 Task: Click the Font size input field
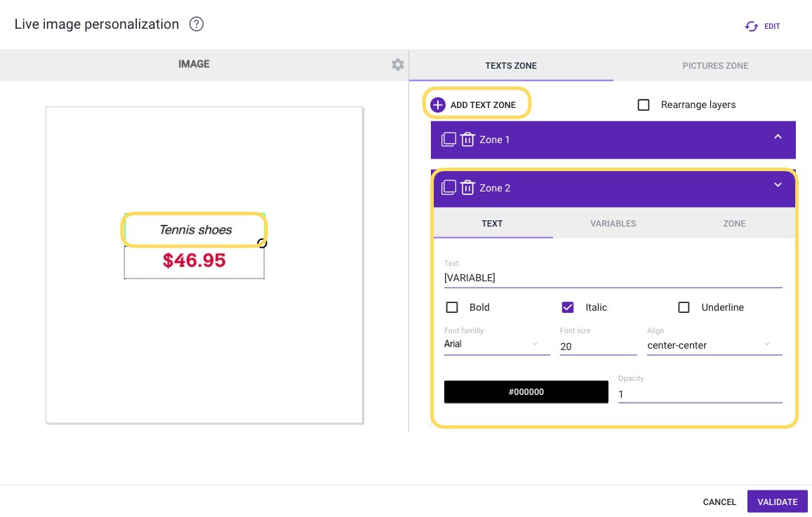tap(598, 347)
